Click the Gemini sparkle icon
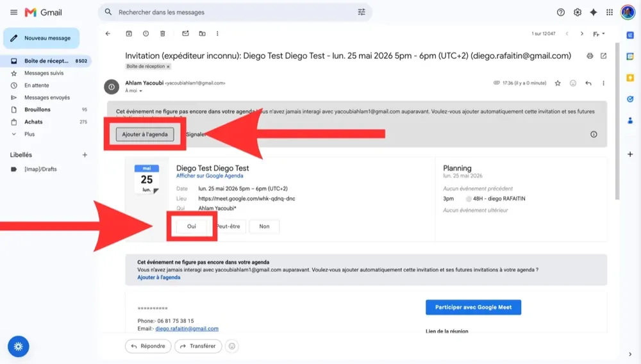The width and height of the screenshot is (641, 364). point(593,12)
